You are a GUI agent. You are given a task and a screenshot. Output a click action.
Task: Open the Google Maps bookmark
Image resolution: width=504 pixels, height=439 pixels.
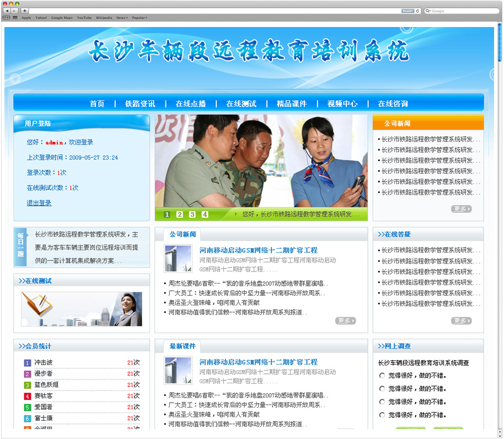pyautogui.click(x=62, y=18)
